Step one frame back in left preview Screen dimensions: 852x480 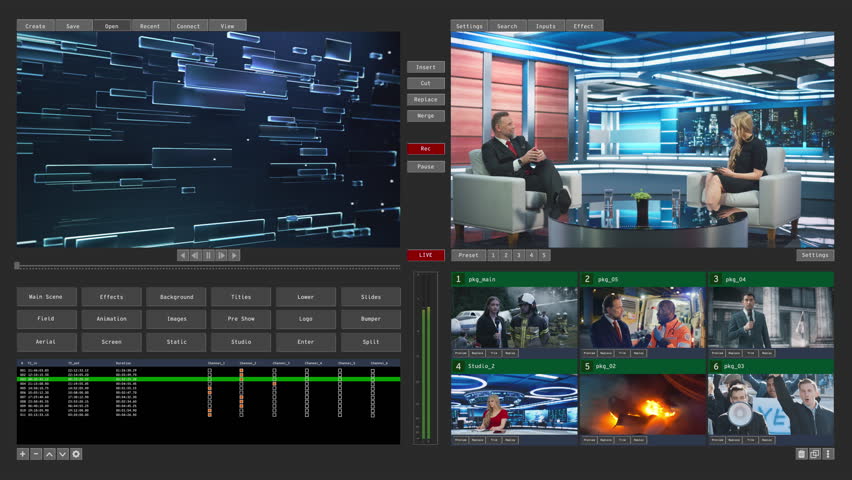point(196,255)
